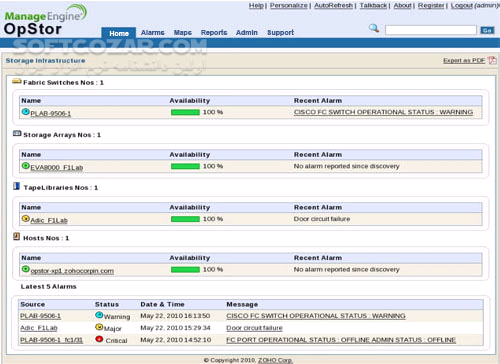500x364 pixels.
Task: Open the Home tab
Action: pyautogui.click(x=119, y=33)
